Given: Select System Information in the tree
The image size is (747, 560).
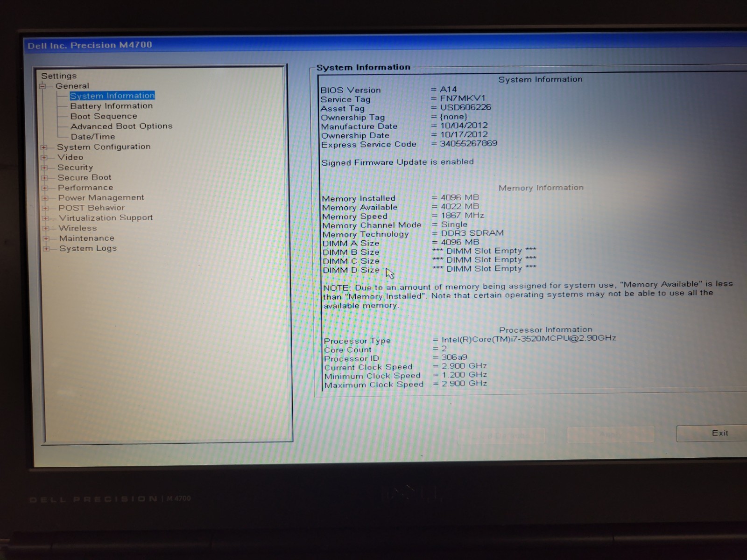Looking at the screenshot, I should [x=112, y=96].
